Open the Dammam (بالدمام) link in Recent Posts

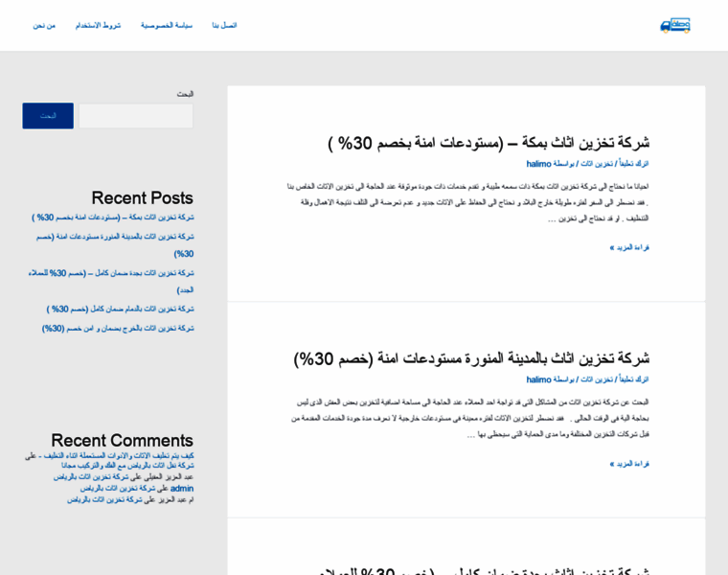pyautogui.click(x=121, y=310)
